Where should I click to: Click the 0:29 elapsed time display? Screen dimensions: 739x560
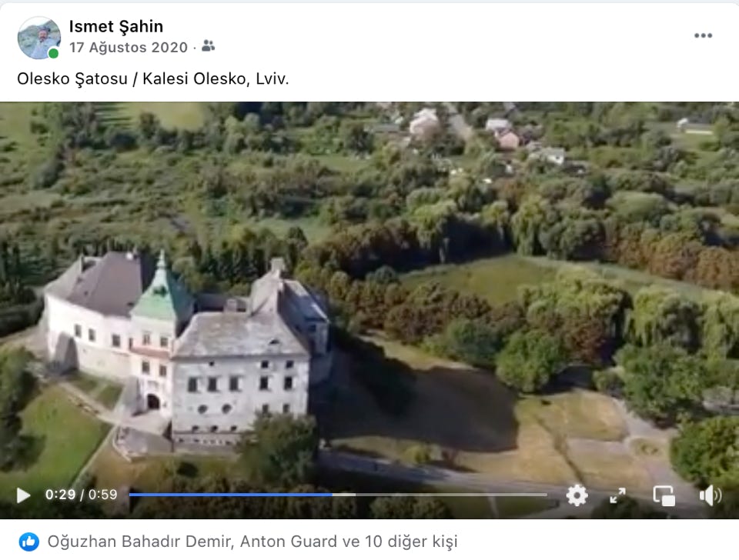click(x=60, y=495)
